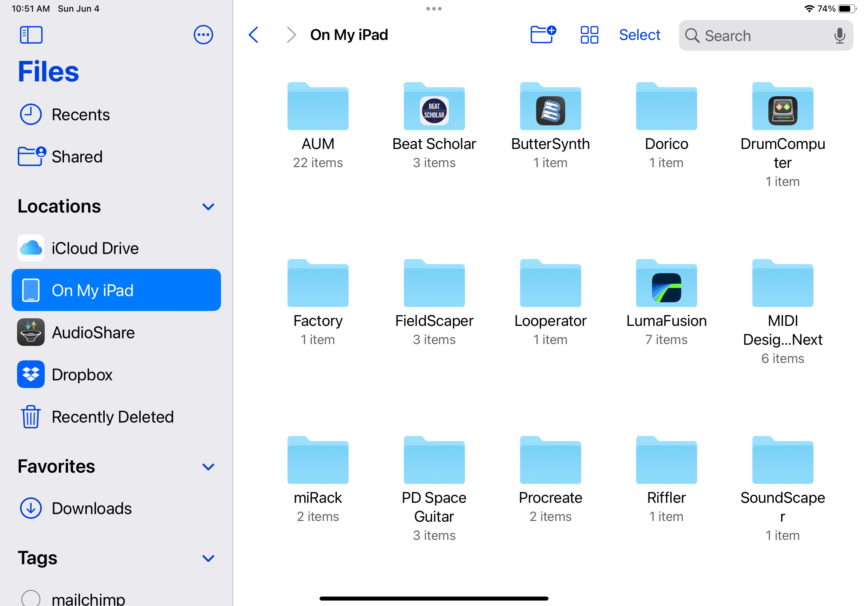Screen dimensions: 868x606
Task: Open the sidebar more options menu
Action: coord(204,35)
